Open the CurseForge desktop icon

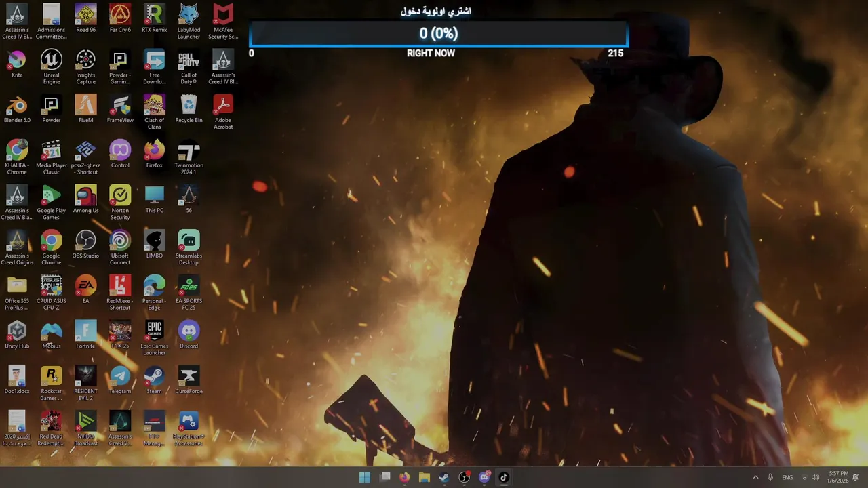tap(189, 381)
